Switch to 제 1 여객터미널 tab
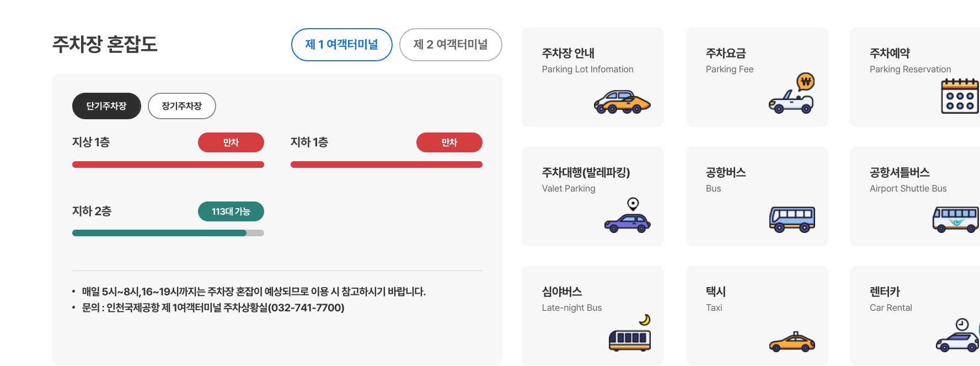 pos(341,45)
